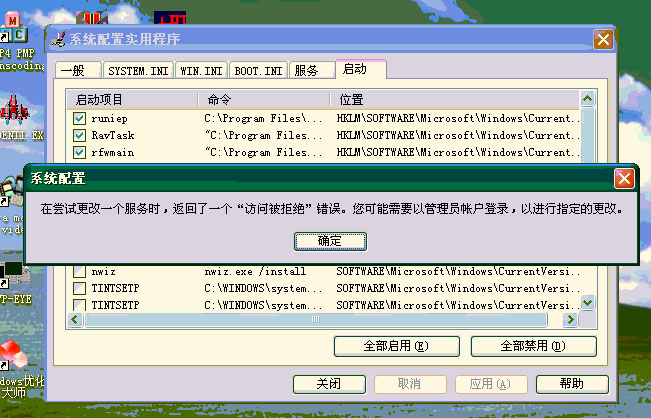Screen dimensions: 651x418
Task: Click the 确定 button in error dialog
Action: 330,241
